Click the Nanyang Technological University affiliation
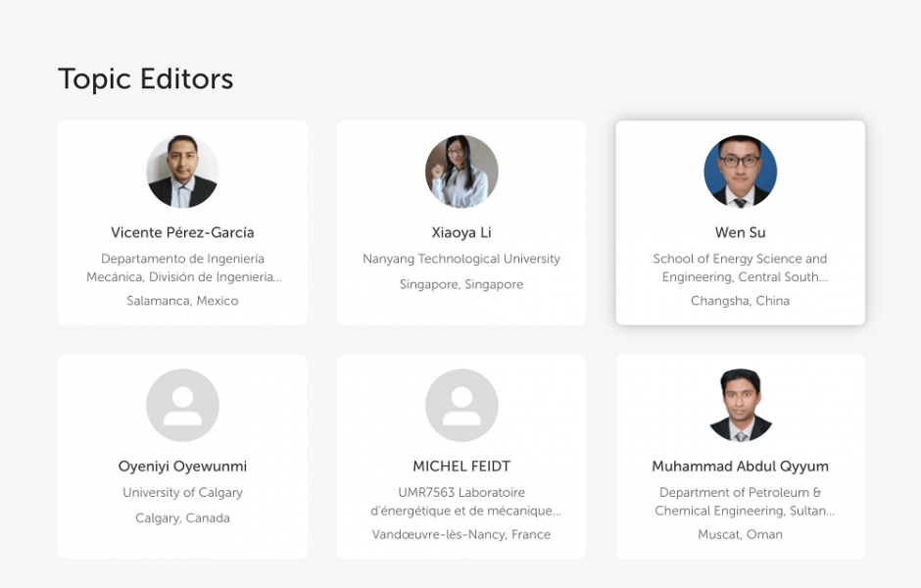Viewport: 921px width, 588px height. pyautogui.click(x=461, y=259)
